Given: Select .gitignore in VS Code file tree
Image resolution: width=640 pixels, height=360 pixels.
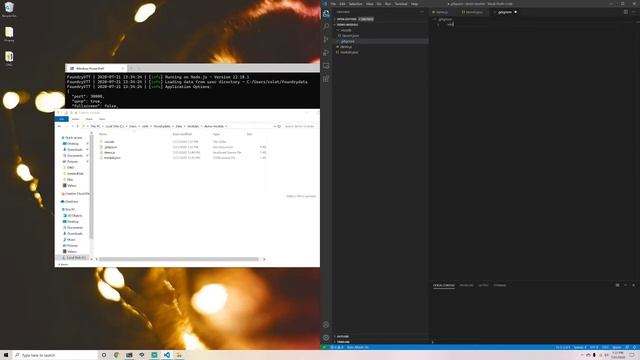Looking at the screenshot, I should click(x=347, y=41).
